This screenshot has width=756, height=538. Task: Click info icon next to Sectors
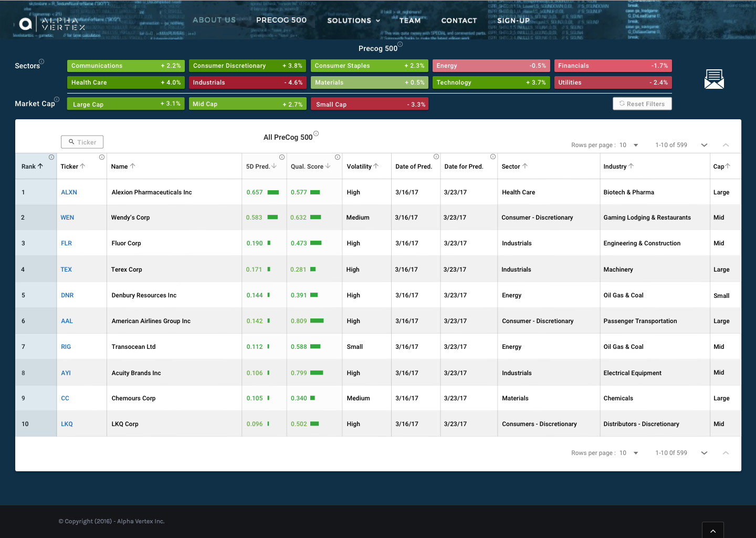point(42,61)
